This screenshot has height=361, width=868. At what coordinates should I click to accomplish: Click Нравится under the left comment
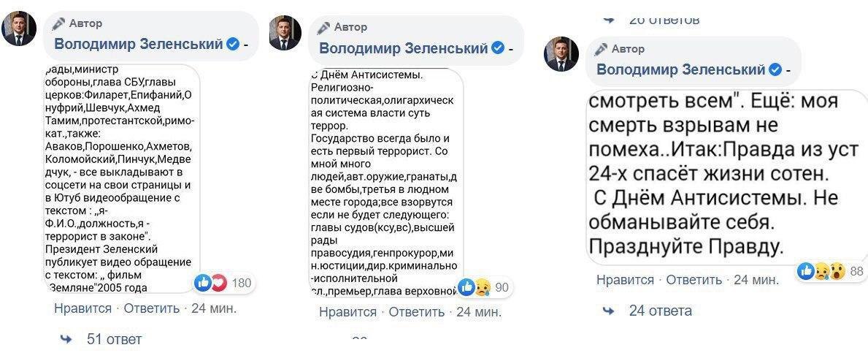pyautogui.click(x=82, y=308)
